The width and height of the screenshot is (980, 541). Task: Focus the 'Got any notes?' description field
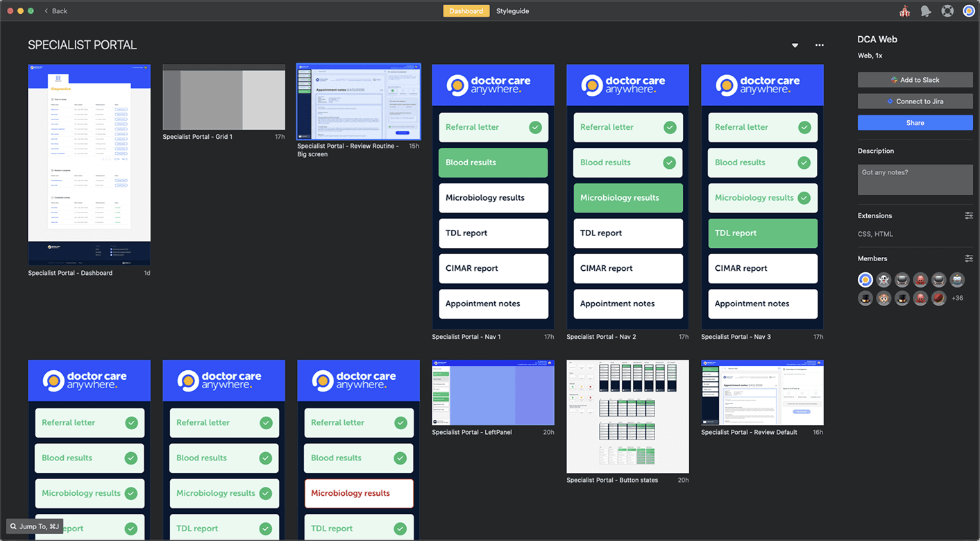tap(915, 180)
